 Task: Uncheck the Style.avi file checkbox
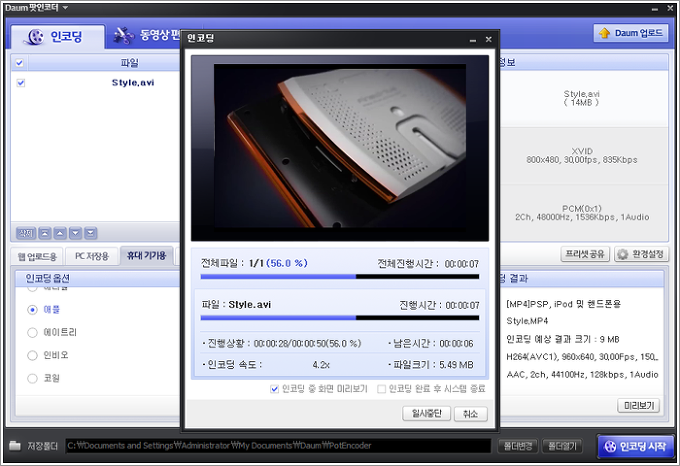20,83
